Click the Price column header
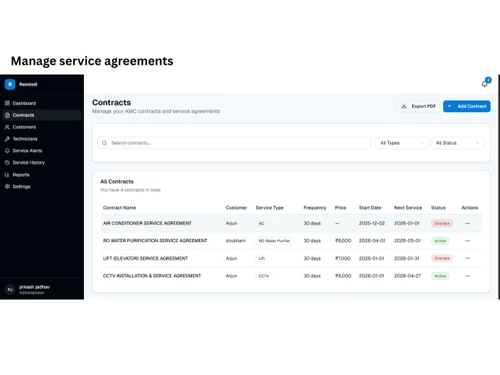 click(x=340, y=208)
